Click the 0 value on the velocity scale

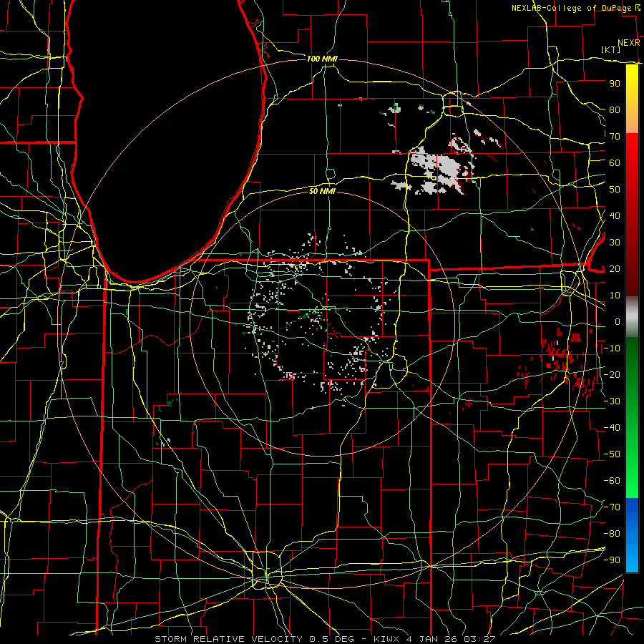click(x=618, y=321)
